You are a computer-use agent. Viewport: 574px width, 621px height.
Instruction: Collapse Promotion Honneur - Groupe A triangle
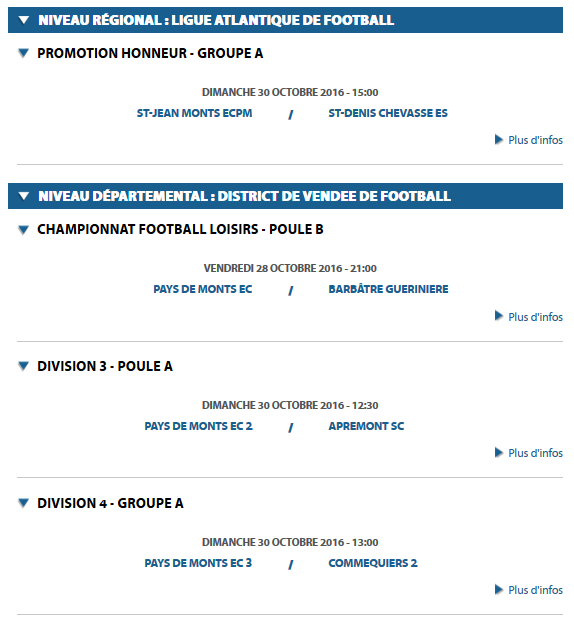tap(24, 53)
